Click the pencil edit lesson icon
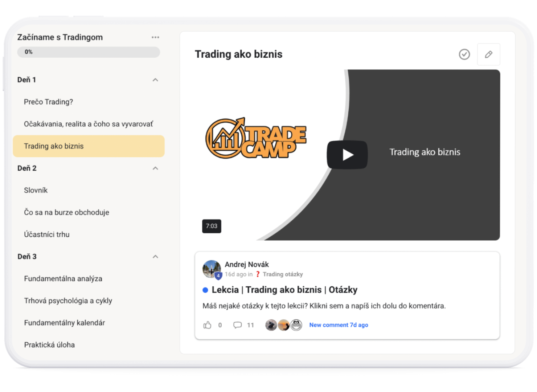This screenshot has height=392, width=537. tap(488, 54)
